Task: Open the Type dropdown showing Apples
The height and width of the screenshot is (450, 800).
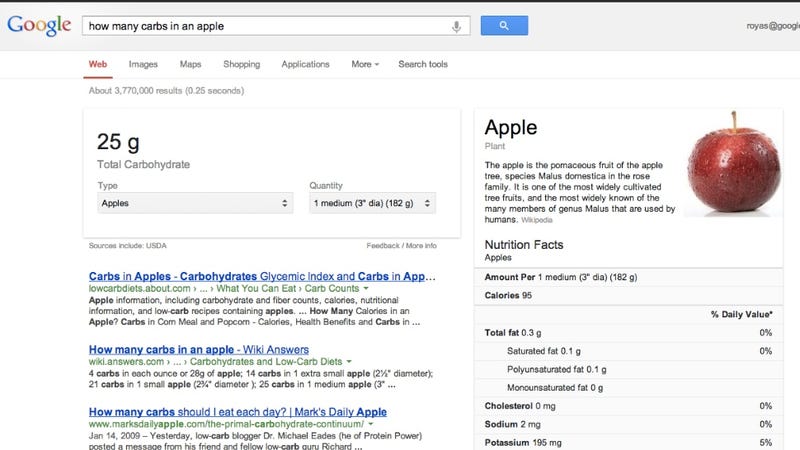Action: coord(195,203)
